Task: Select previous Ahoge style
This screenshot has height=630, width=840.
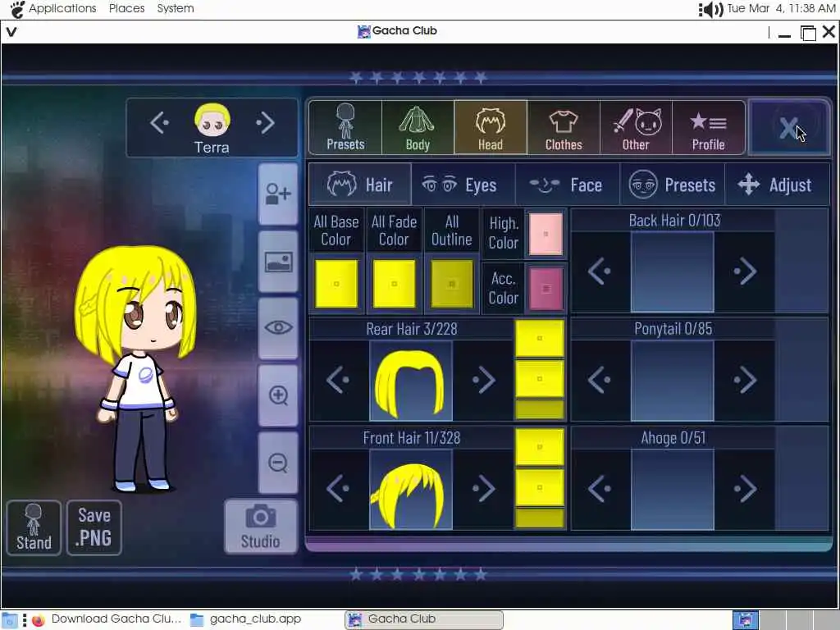Action: tap(600, 489)
